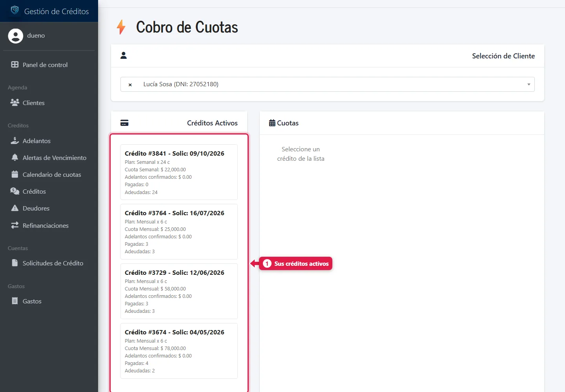Screen dimensions: 565x392
Task: Click the Deudores warning triangle icon
Action: coord(15,208)
